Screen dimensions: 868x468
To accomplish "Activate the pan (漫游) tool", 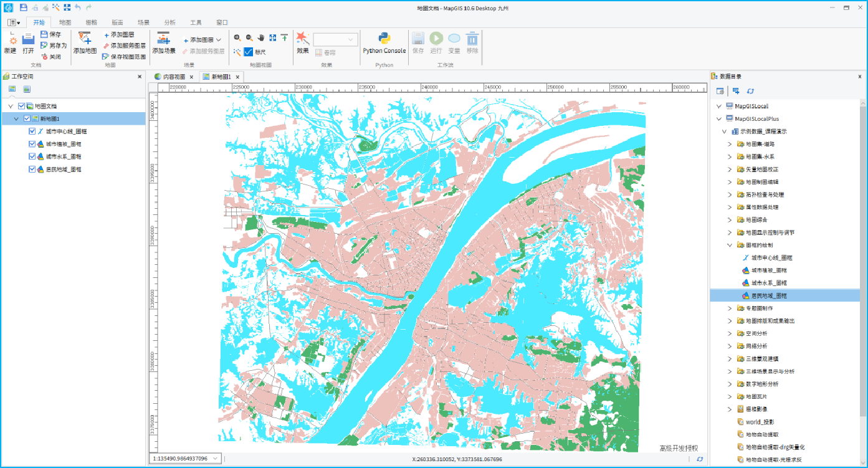I will [x=261, y=38].
